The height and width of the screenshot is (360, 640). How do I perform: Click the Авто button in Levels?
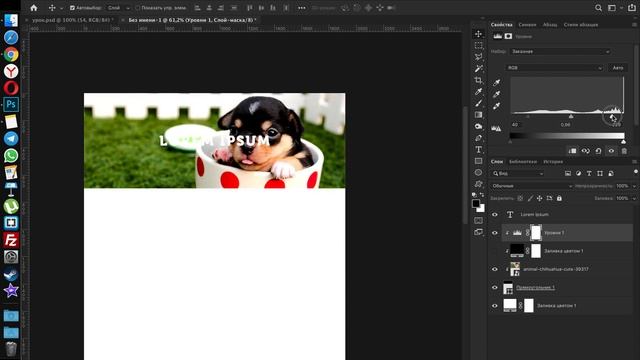click(x=618, y=68)
